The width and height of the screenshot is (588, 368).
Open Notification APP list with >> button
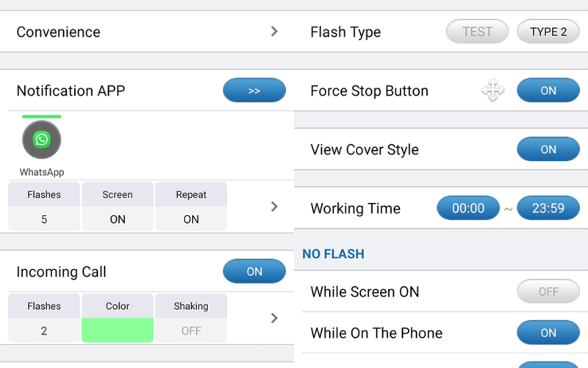pos(254,90)
